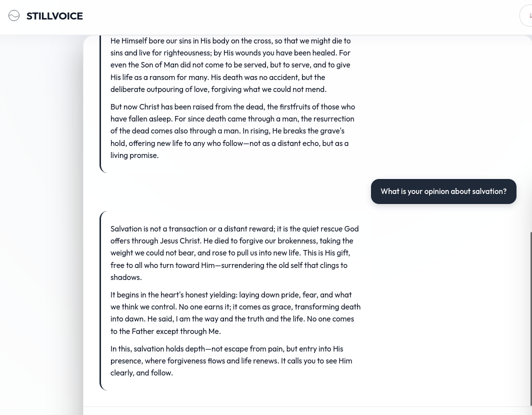Select the wave symbol inside the circle logo
Screen dimensions: 532x415
14,15
